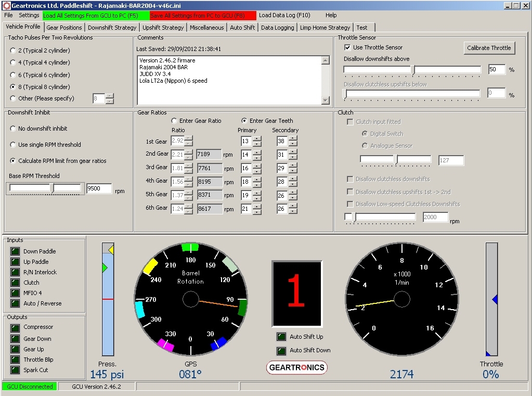Image resolution: width=532 pixels, height=396 pixels.
Task: Switch to the Upshift Strategy tab
Action: point(163,28)
